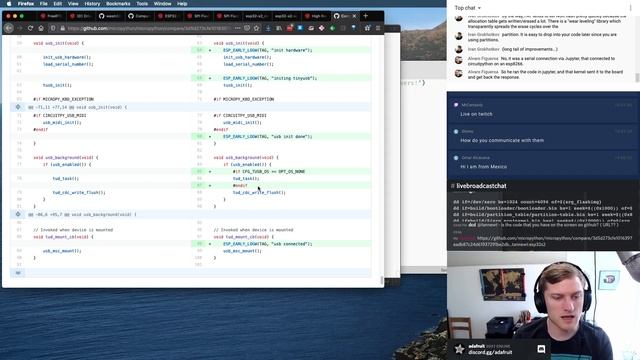Open the Firefox menu in menu bar
This screenshot has height=360, width=640.
click(26, 4)
